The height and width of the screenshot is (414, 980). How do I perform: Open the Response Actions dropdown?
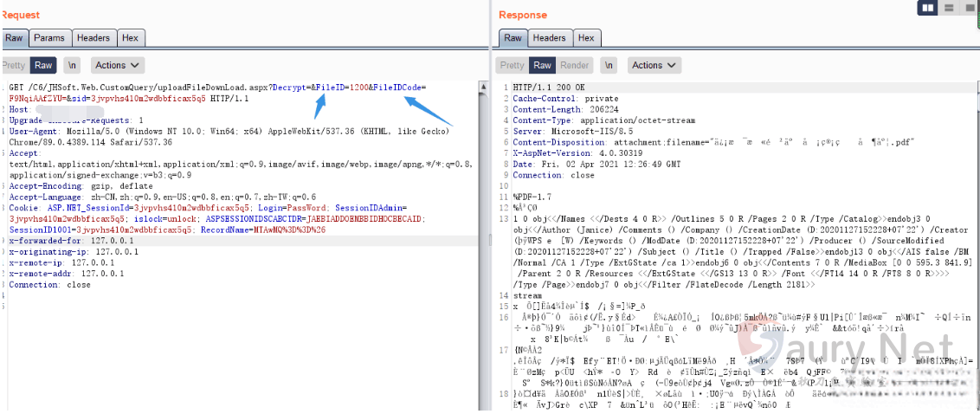[653, 65]
